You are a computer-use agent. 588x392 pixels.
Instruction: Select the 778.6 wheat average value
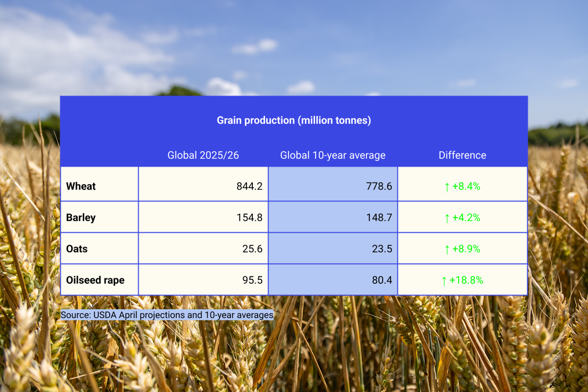378,186
